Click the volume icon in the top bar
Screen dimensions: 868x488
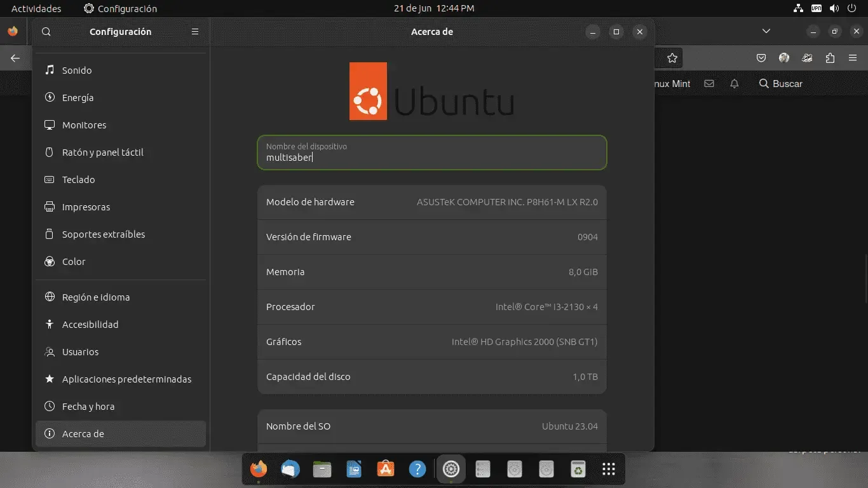(x=834, y=8)
